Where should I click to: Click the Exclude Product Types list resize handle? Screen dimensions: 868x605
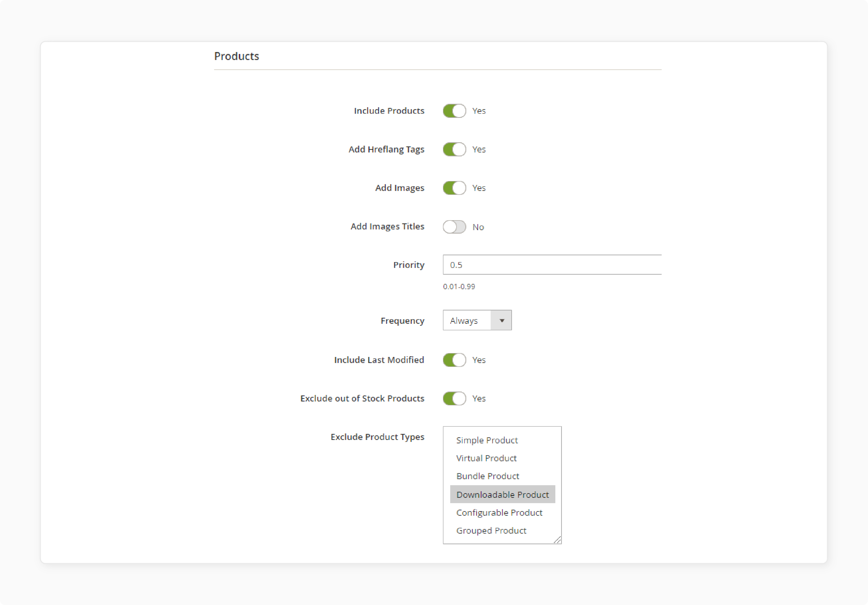[x=557, y=540]
